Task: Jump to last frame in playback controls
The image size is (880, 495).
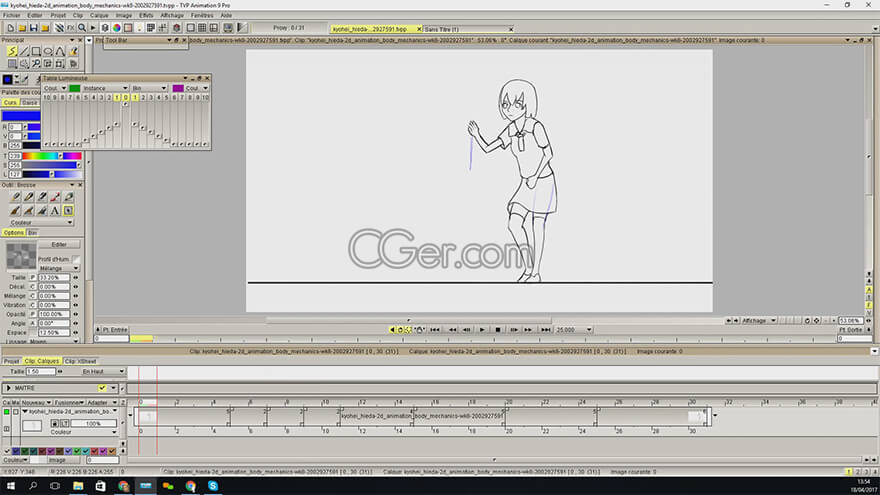Action: coord(545,330)
